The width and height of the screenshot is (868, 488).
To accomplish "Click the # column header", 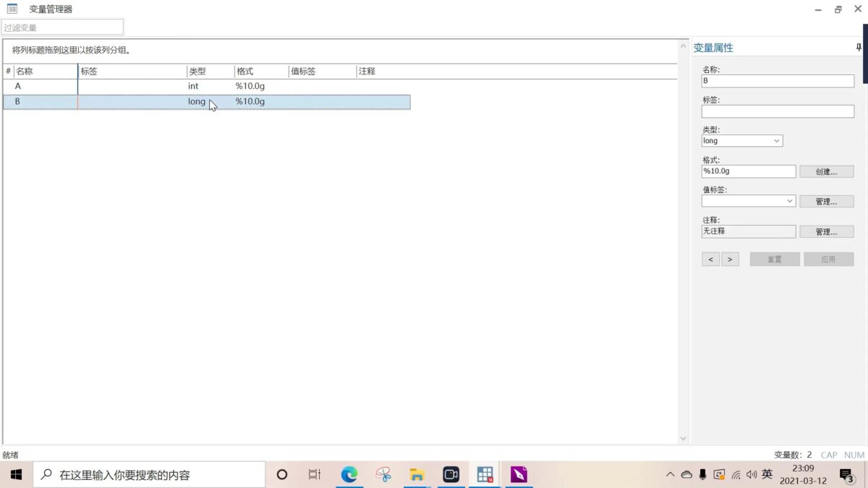I will tap(8, 72).
